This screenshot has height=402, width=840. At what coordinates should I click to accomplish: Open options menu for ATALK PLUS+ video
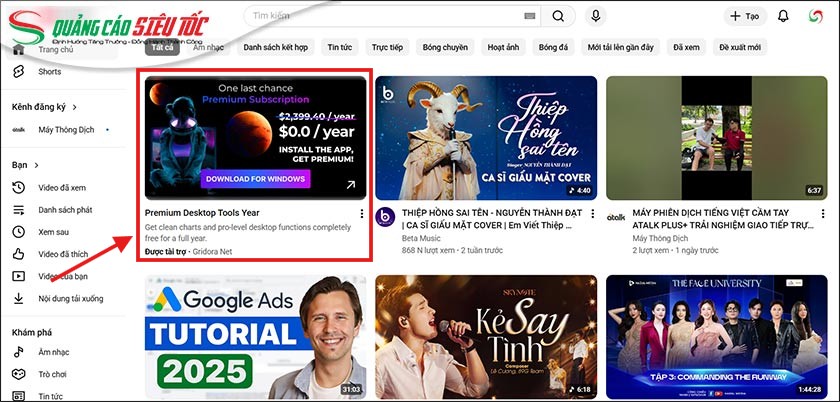823,214
